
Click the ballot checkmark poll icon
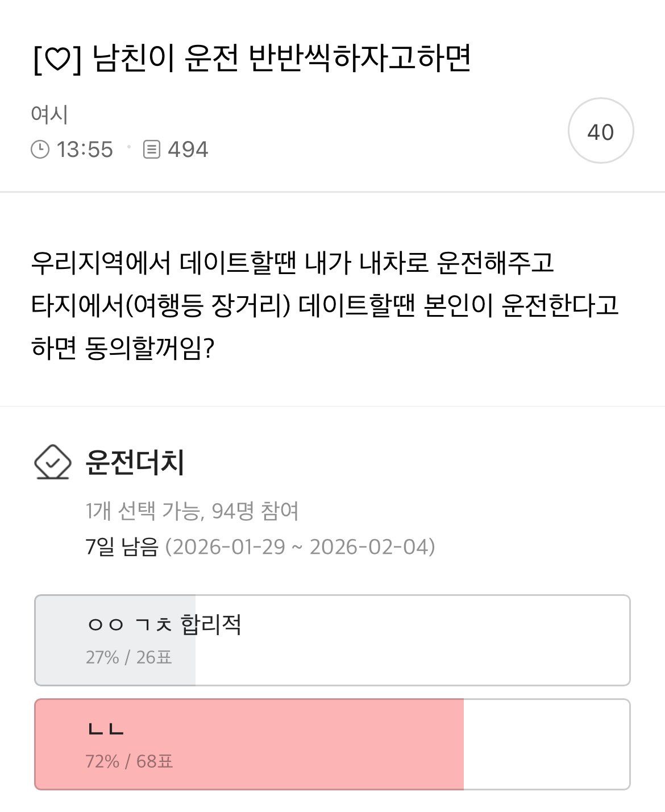[x=52, y=463]
